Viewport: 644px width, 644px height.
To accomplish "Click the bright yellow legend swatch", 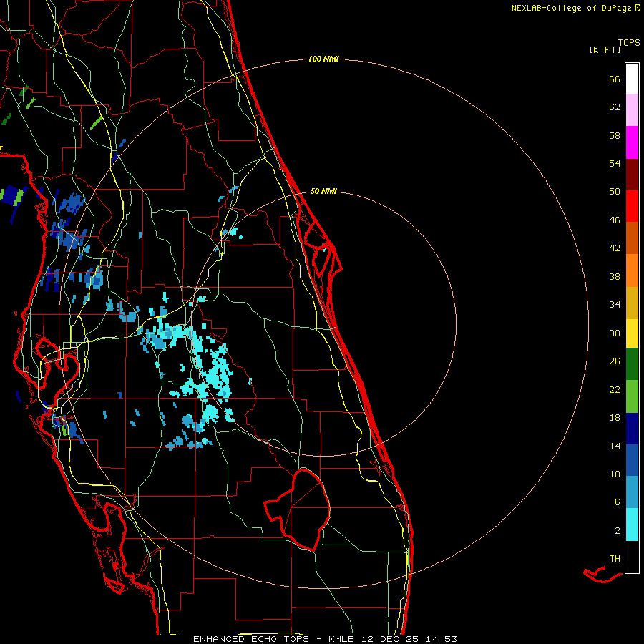I will coord(632,333).
